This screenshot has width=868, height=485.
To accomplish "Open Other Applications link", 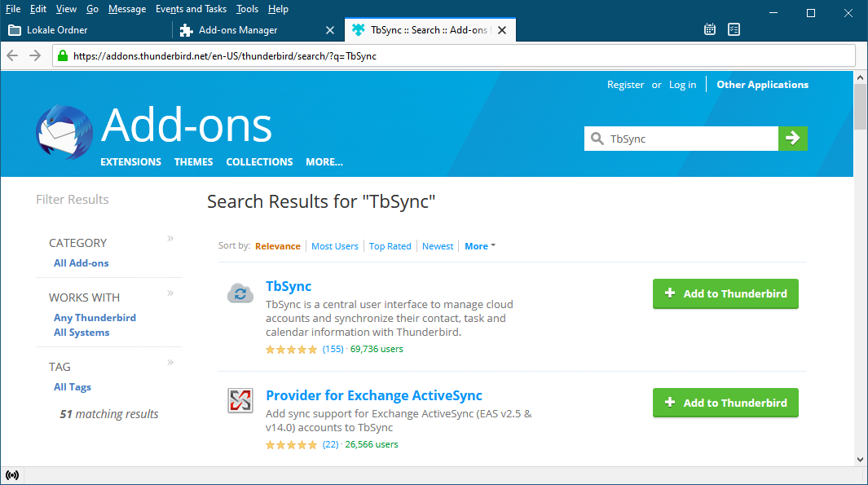I will [x=762, y=85].
